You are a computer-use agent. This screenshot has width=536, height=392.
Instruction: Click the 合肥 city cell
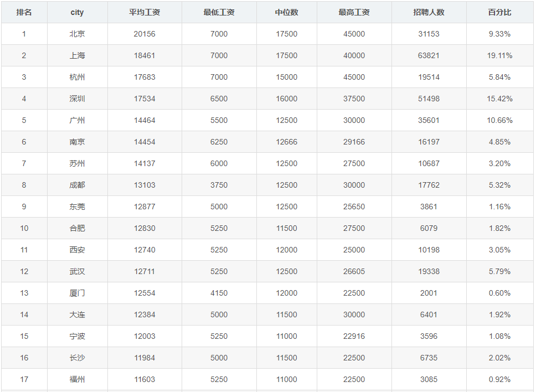tap(77, 228)
